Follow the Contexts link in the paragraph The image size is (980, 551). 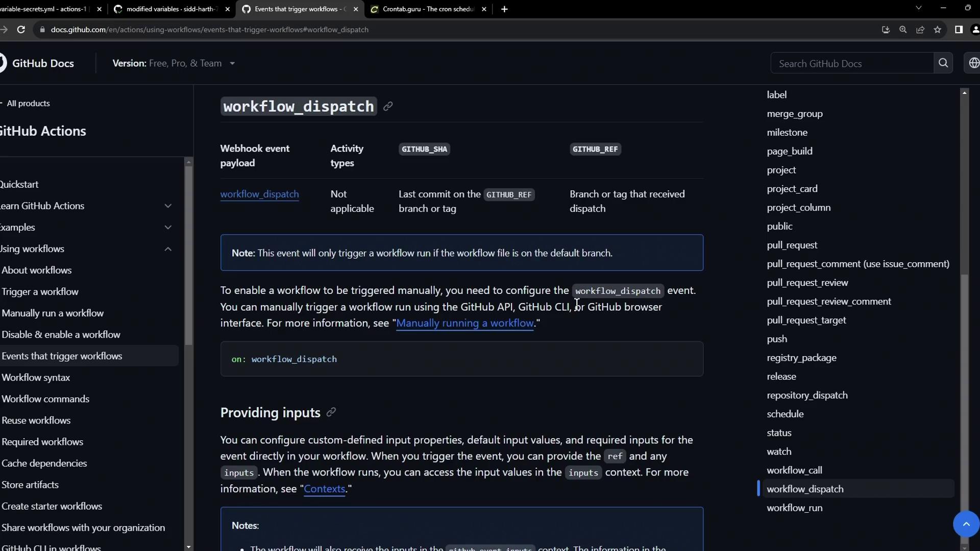pyautogui.click(x=324, y=489)
